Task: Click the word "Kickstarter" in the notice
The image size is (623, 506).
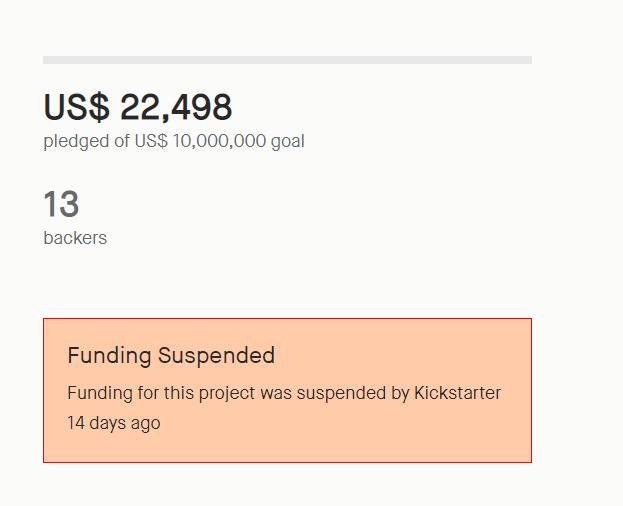Action: point(457,393)
